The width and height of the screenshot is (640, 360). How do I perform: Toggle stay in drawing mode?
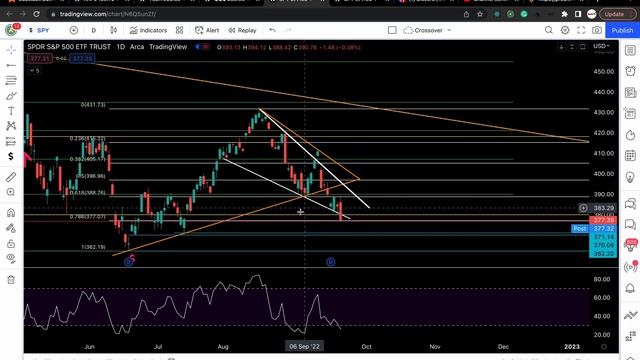click(11, 228)
